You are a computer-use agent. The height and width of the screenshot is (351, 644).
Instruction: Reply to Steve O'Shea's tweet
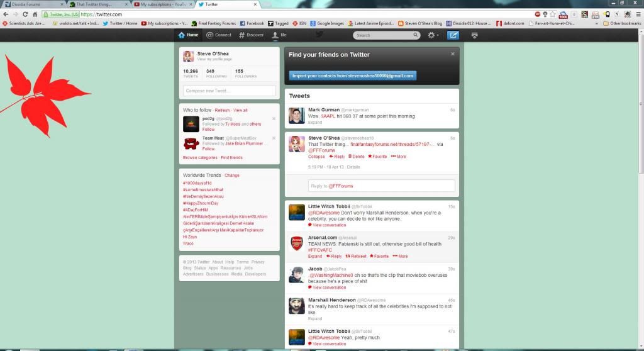pyautogui.click(x=337, y=157)
